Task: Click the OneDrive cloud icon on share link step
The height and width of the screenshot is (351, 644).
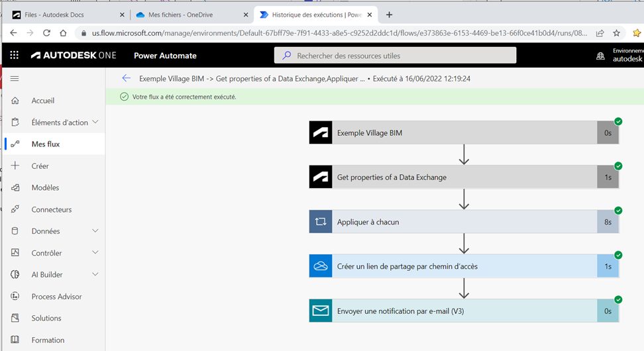Action: [321, 266]
